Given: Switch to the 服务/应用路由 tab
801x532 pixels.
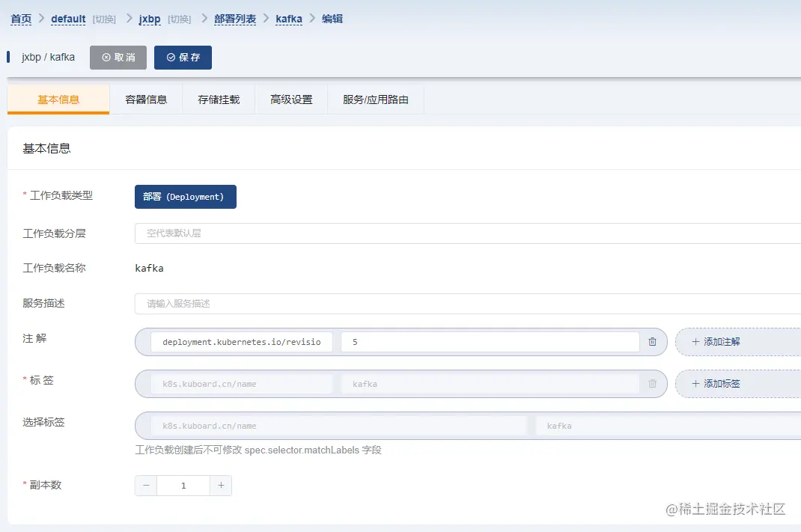Looking at the screenshot, I should [x=376, y=100].
